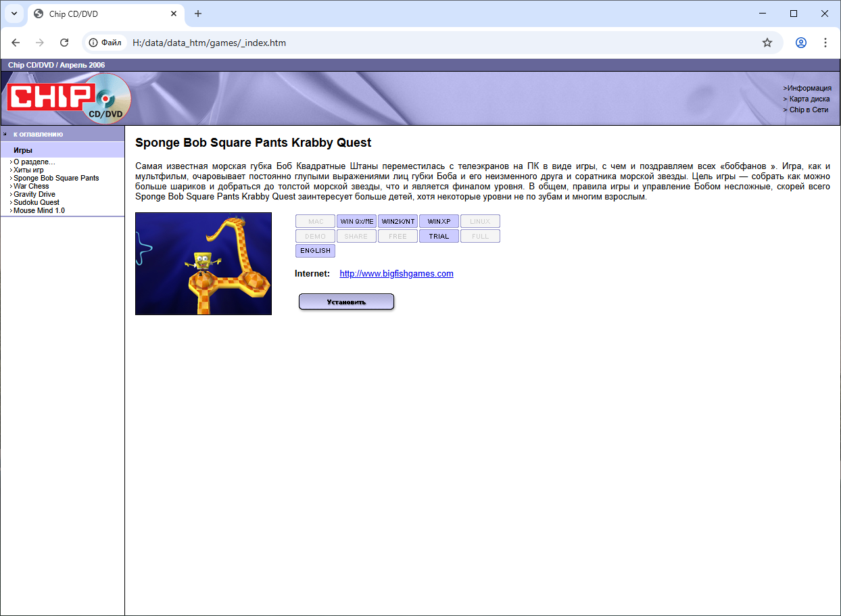841x616 pixels.
Task: Open the browser profile menu
Action: point(801,43)
